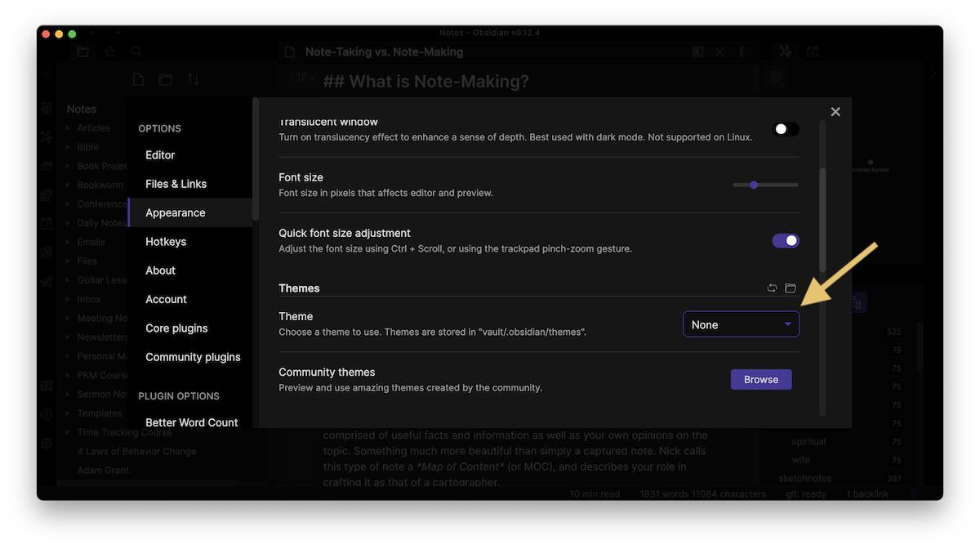
Task: Change sort order arrows icon
Action: [193, 79]
